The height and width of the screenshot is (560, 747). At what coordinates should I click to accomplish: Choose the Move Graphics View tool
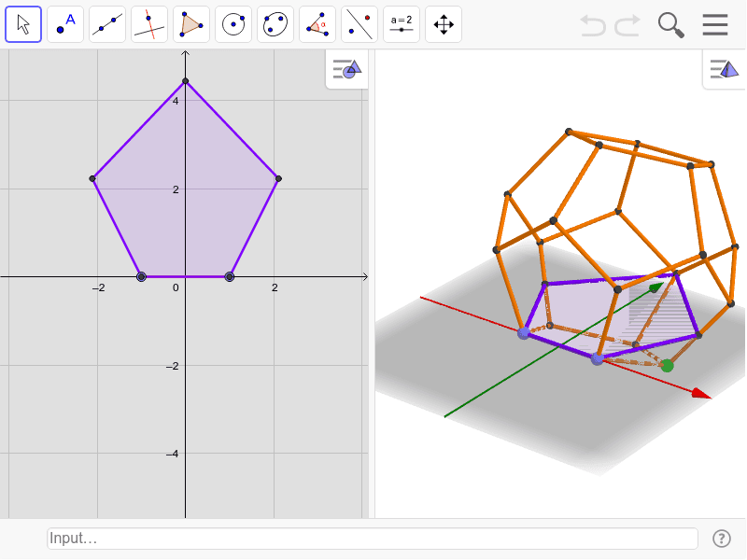(443, 24)
